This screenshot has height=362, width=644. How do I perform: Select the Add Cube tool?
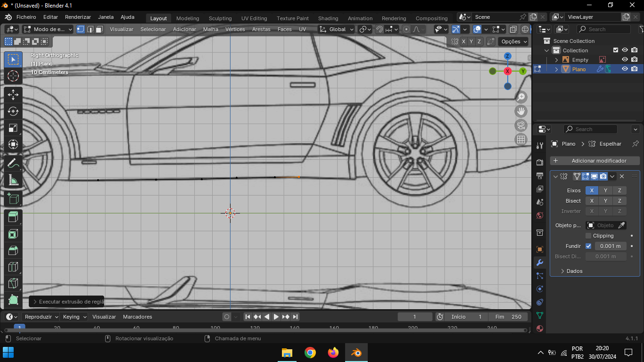point(13,198)
